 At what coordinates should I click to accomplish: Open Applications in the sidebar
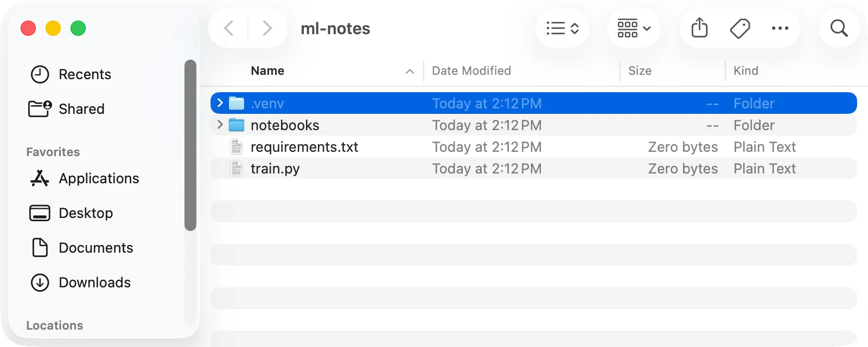(x=99, y=178)
